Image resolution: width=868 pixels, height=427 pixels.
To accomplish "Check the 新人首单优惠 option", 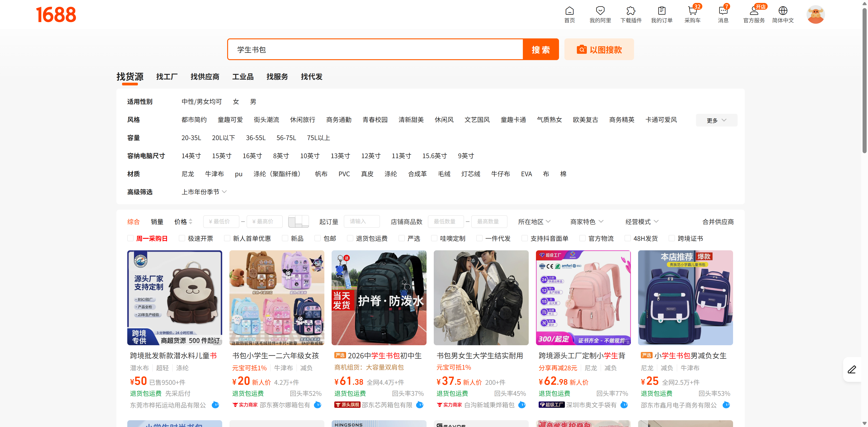I will coord(227,238).
